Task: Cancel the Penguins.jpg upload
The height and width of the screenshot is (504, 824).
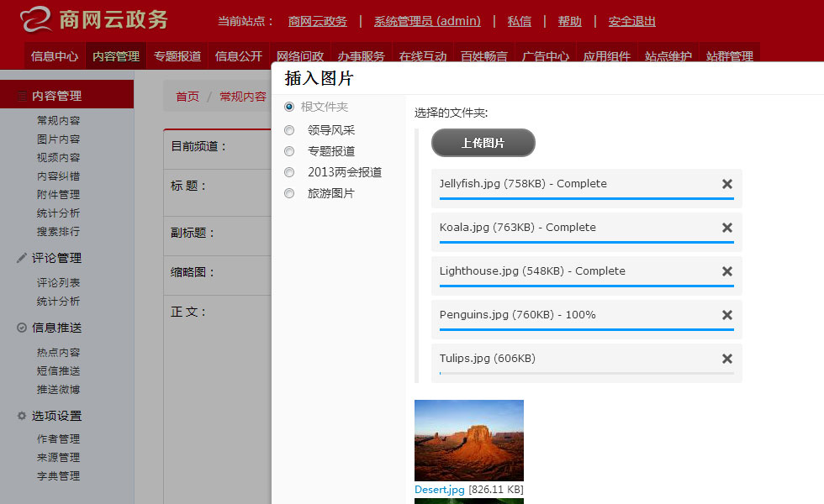Action: point(727,314)
